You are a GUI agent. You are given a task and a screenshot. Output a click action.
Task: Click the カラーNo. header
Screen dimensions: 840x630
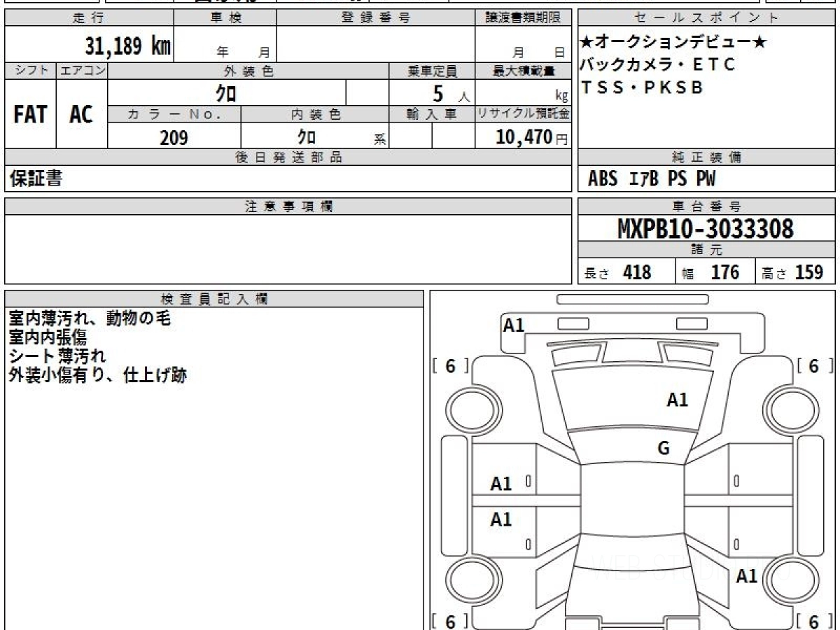pyautogui.click(x=174, y=114)
